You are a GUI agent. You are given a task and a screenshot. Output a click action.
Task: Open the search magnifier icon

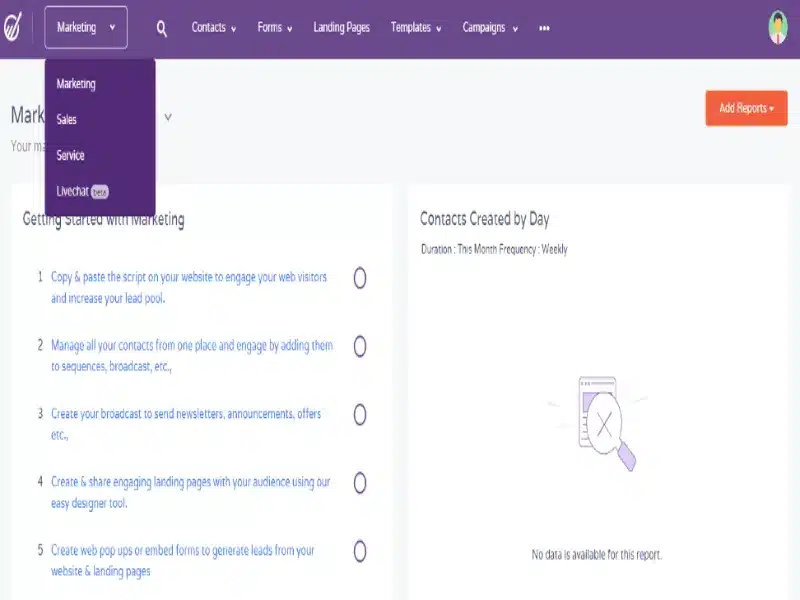[161, 29]
